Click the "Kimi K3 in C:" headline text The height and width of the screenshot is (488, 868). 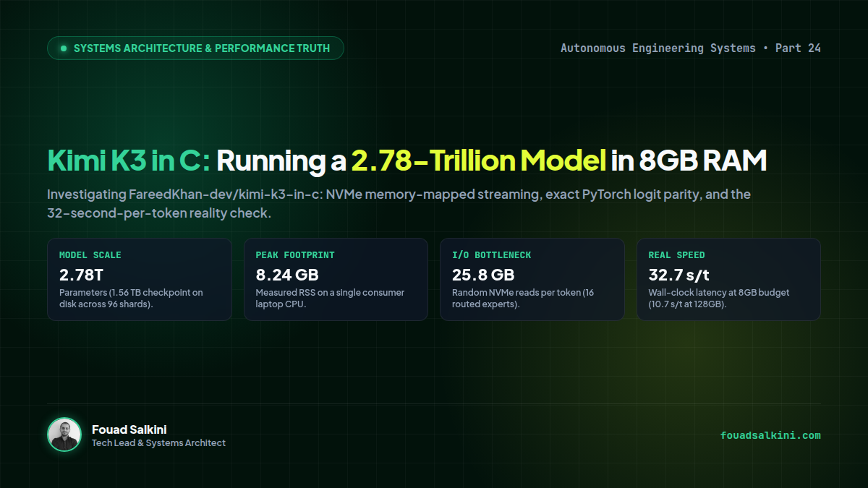click(x=129, y=160)
